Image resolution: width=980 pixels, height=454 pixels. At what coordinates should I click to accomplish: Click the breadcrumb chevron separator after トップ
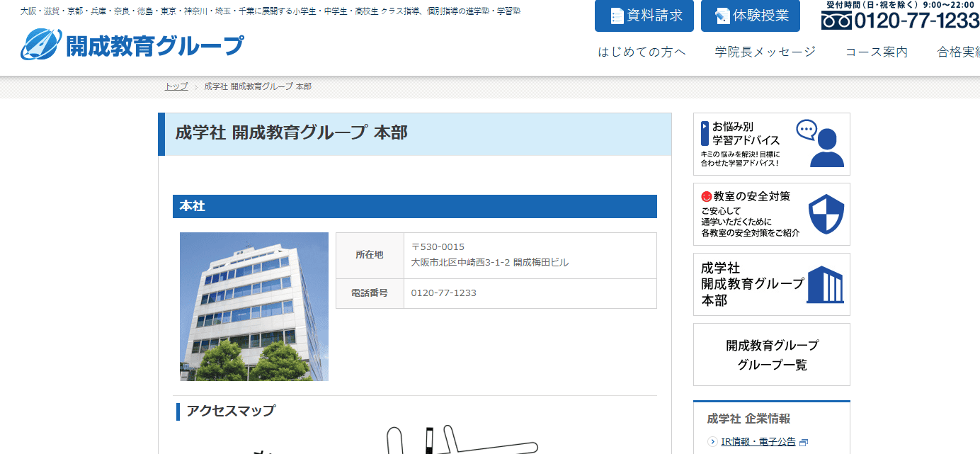point(196,86)
